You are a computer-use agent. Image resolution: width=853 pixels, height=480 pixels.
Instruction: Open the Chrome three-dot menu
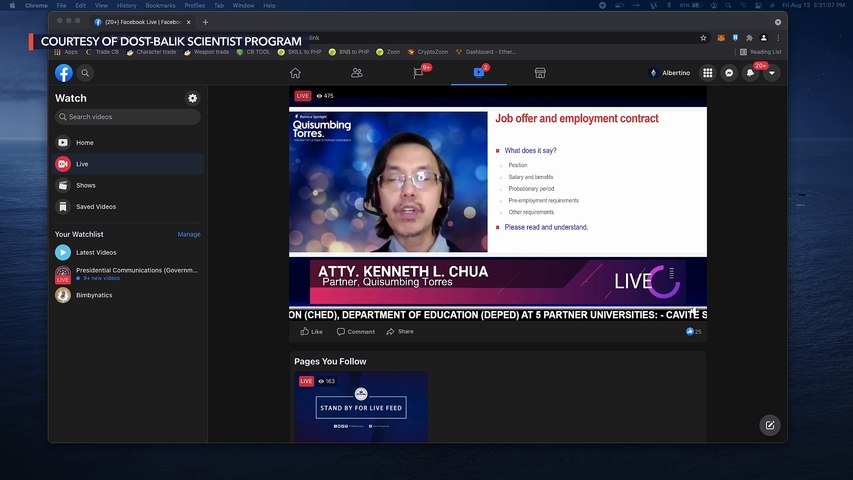[778, 38]
